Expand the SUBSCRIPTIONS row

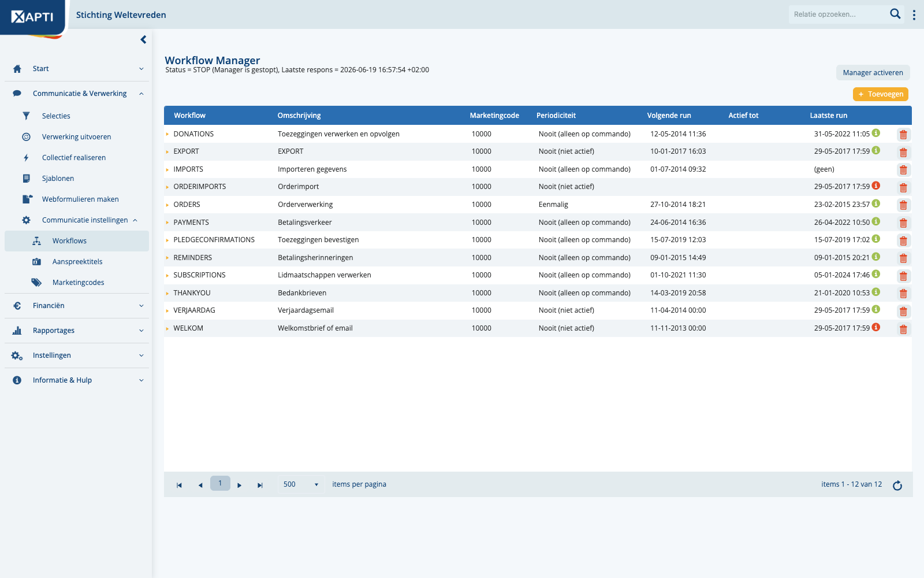(167, 276)
